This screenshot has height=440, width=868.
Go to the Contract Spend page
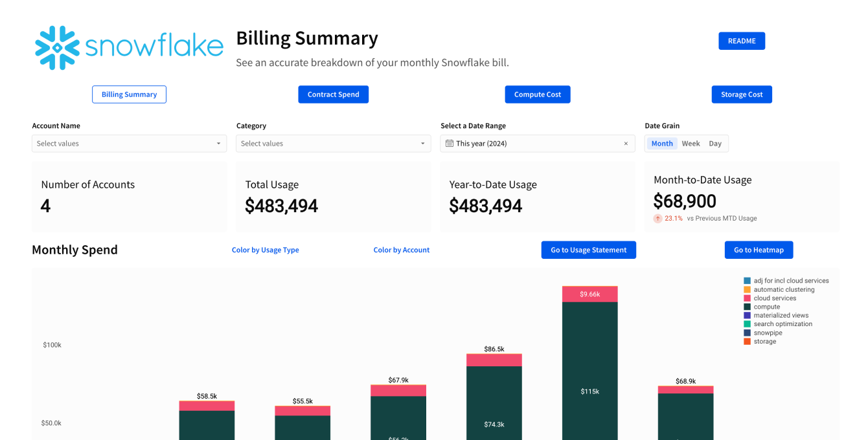[x=333, y=94]
